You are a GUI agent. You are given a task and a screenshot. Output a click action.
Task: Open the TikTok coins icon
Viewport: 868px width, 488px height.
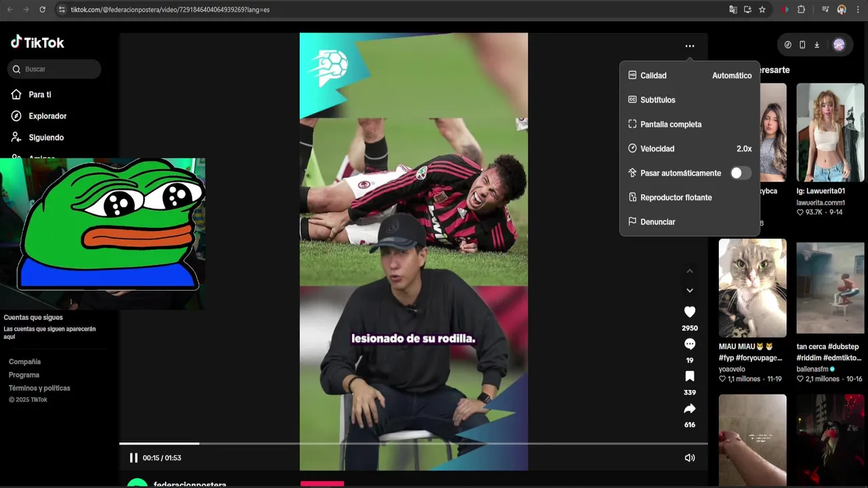787,45
